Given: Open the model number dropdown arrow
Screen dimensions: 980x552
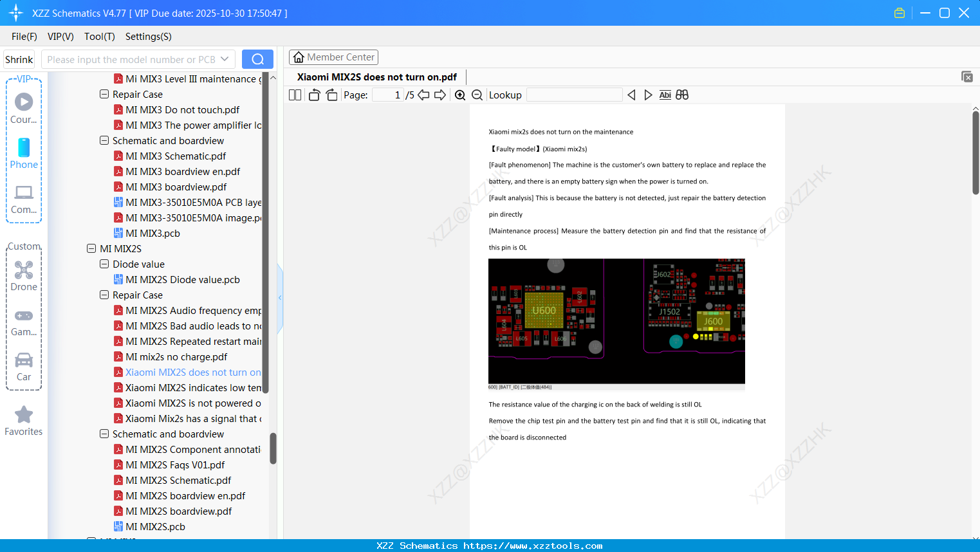Looking at the screenshot, I should (x=225, y=59).
